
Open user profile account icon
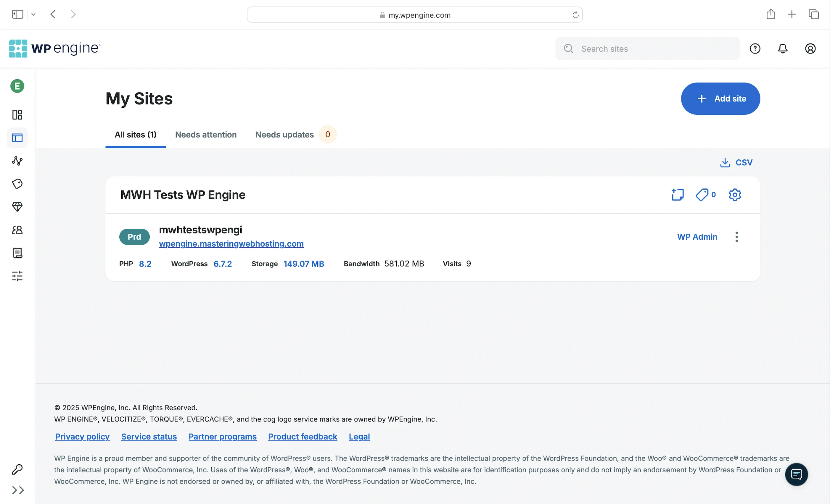pyautogui.click(x=810, y=49)
